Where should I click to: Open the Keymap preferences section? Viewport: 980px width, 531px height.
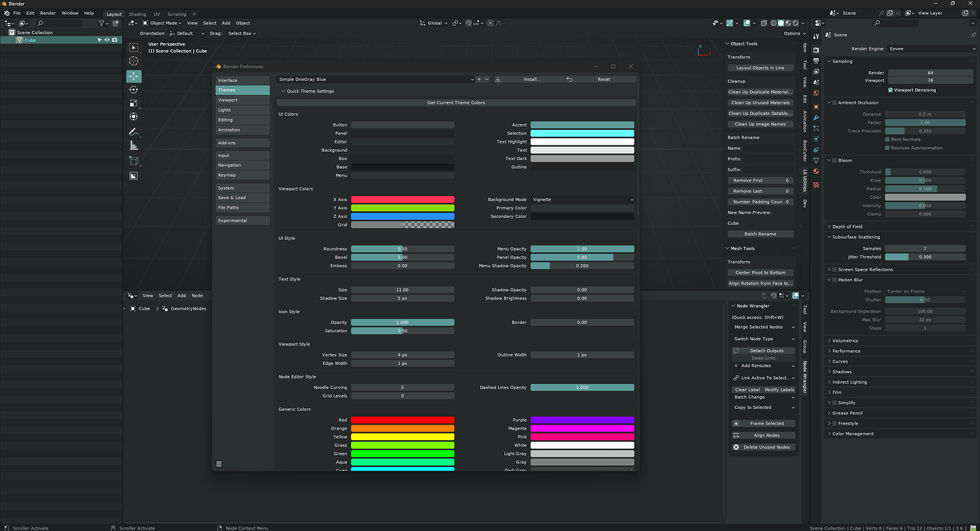pos(242,175)
